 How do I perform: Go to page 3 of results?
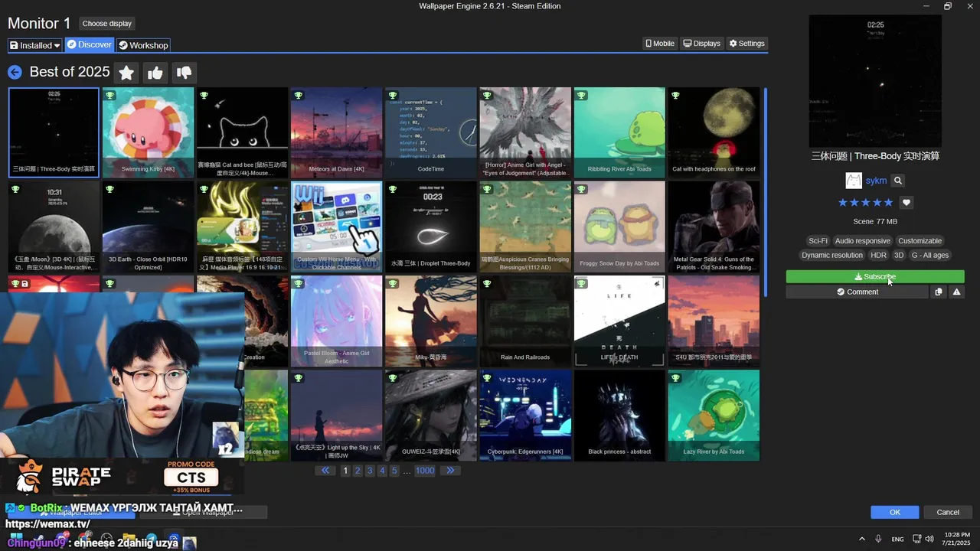[370, 471]
